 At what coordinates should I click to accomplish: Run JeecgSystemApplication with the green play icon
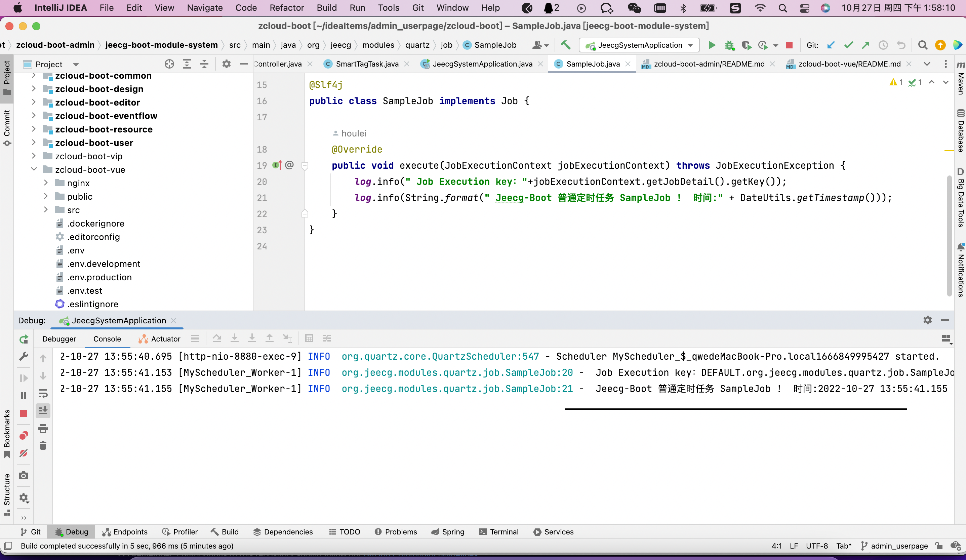click(x=712, y=45)
